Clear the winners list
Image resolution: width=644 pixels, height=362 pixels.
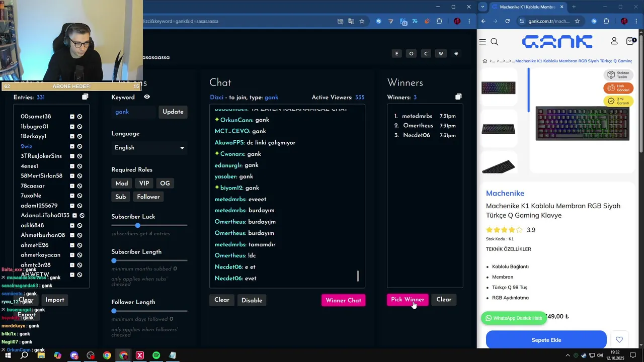click(444, 300)
